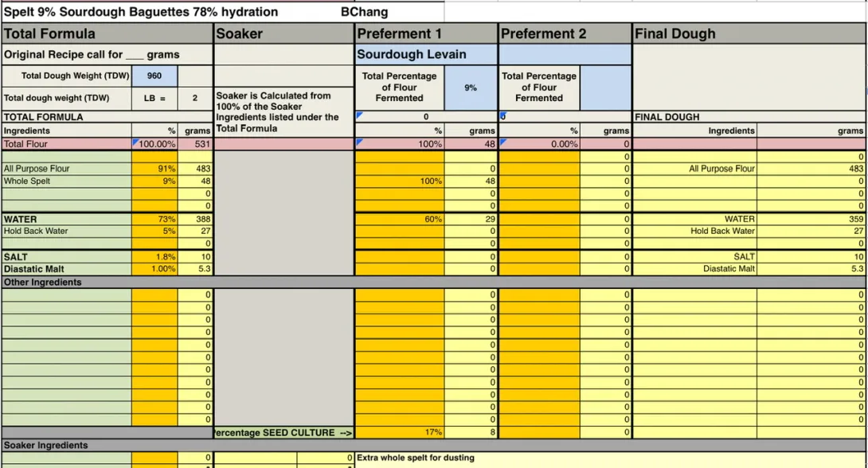
Task: Select the Diastatic Malt 1.00% cell
Action: click(x=155, y=269)
